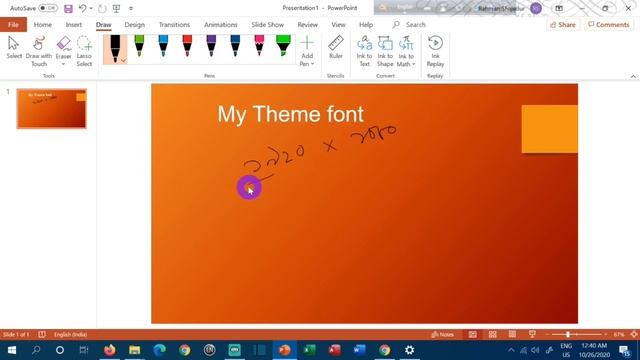
Task: Activate the Select arrow tool
Action: pyautogui.click(x=14, y=48)
